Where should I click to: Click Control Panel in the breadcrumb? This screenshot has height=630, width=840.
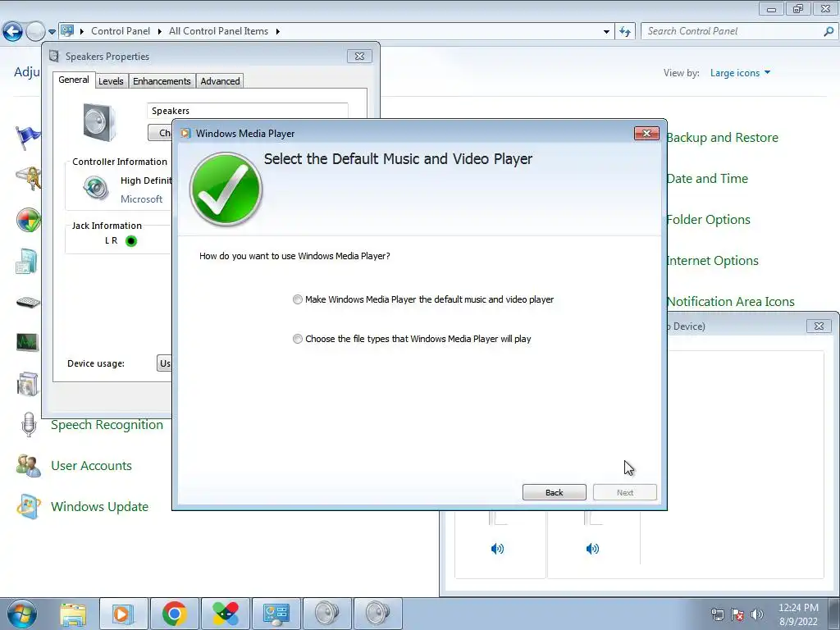pyautogui.click(x=121, y=31)
